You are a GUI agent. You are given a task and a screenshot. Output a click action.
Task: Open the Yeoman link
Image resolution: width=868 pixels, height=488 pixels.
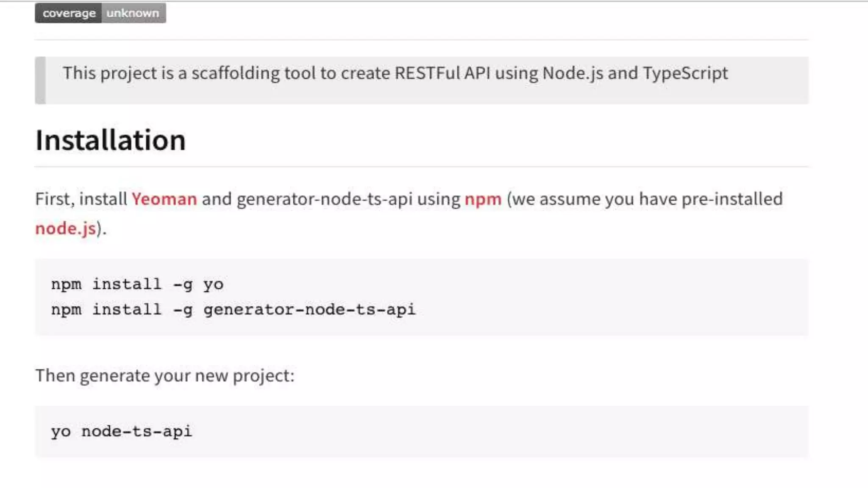[164, 199]
